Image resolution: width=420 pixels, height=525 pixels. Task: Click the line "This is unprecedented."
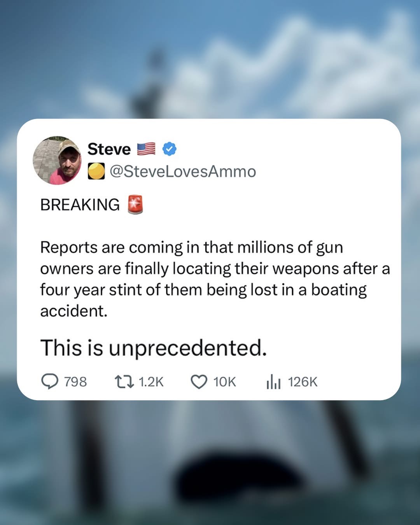154,348
